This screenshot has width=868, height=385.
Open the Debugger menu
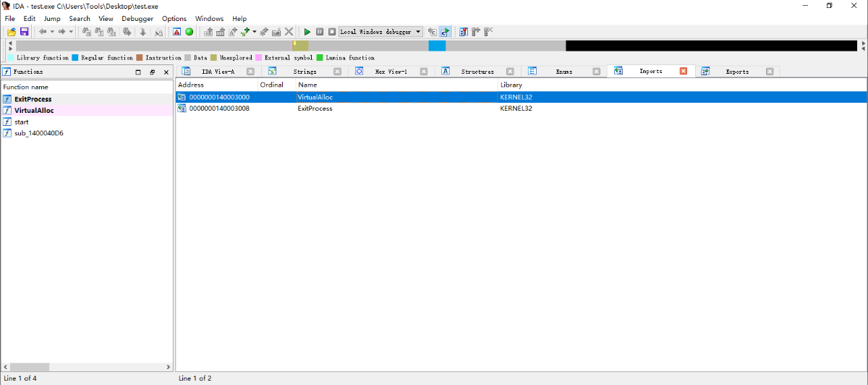click(x=137, y=19)
